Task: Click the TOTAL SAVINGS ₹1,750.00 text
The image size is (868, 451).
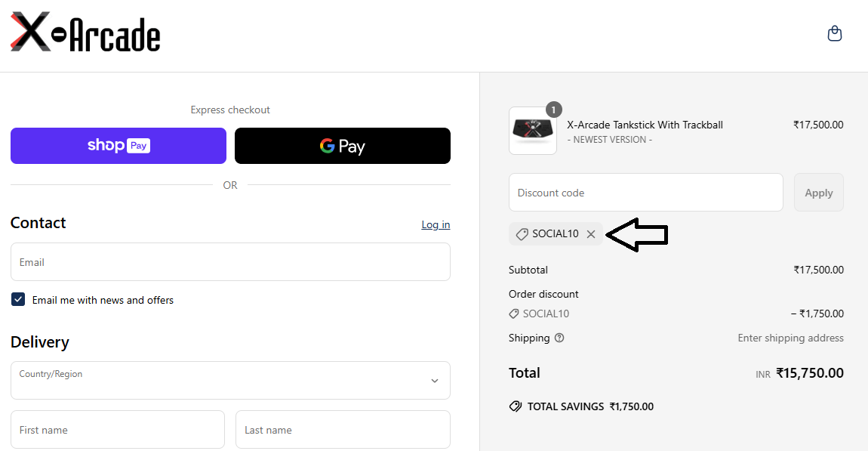Action: [x=591, y=406]
